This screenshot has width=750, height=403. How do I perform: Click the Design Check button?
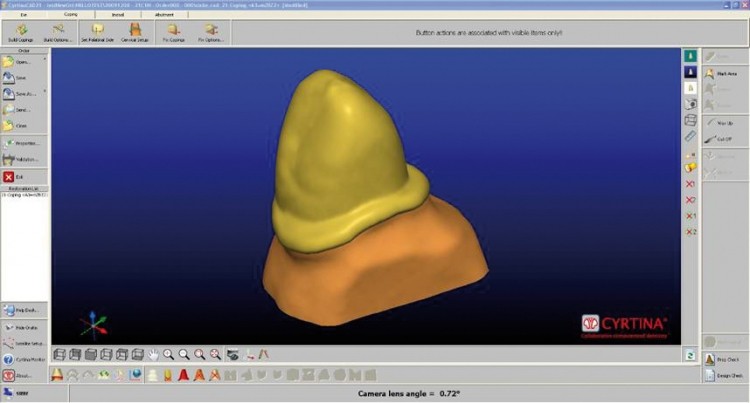coord(725,376)
